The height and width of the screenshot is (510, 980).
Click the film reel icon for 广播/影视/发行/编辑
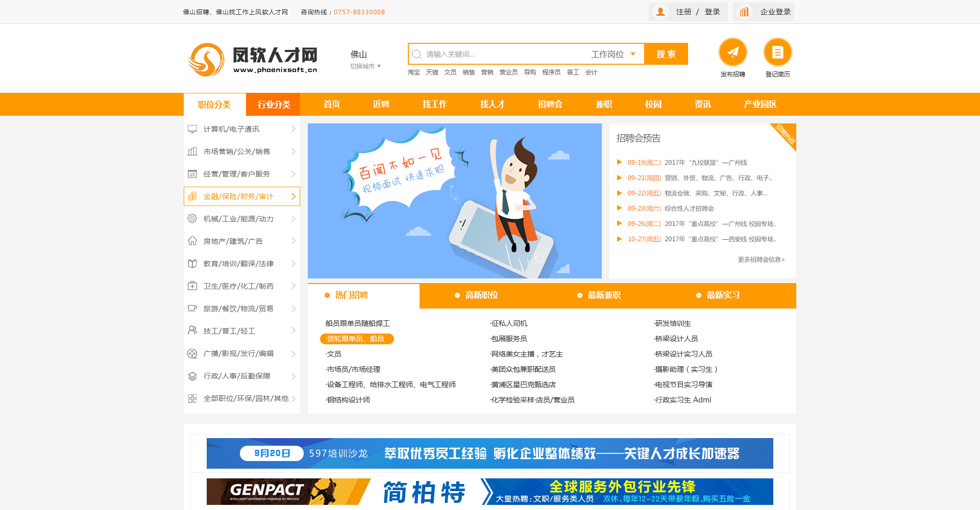tap(192, 353)
